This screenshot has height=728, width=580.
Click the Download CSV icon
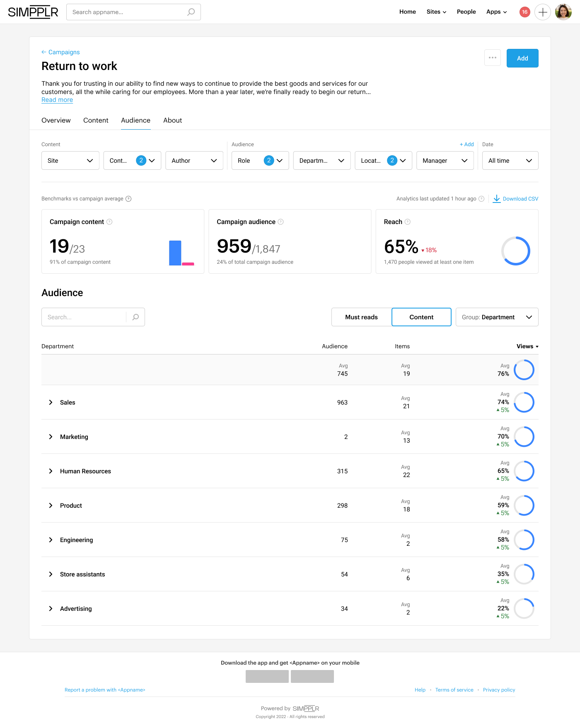pos(497,199)
